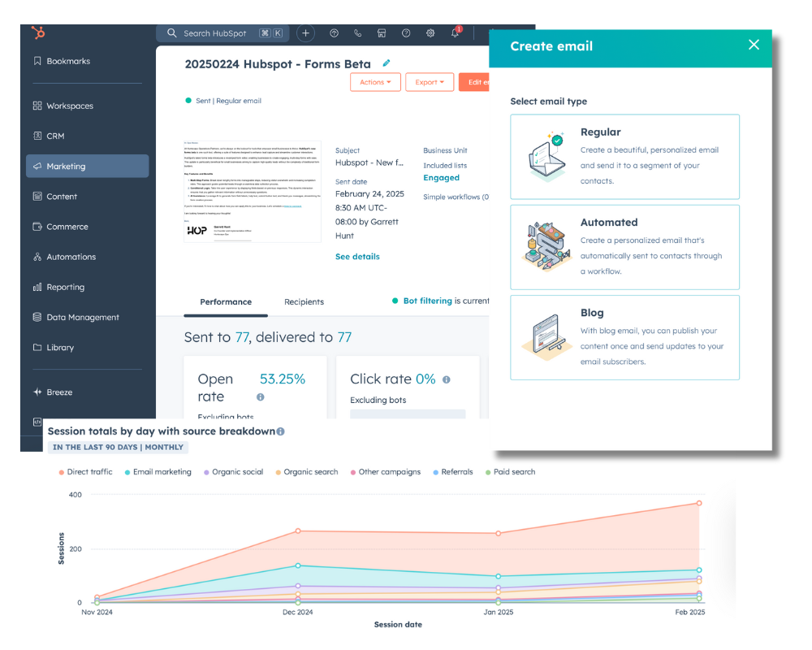The image size is (812, 650).
Task: Open Bookmarks via its bookmark icon
Action: [37, 61]
